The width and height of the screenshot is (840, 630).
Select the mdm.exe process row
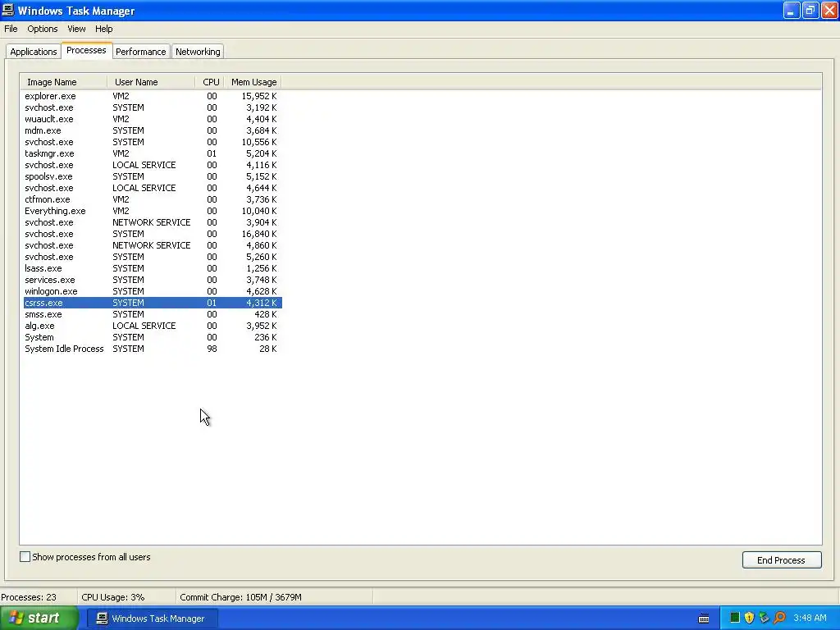(152, 130)
